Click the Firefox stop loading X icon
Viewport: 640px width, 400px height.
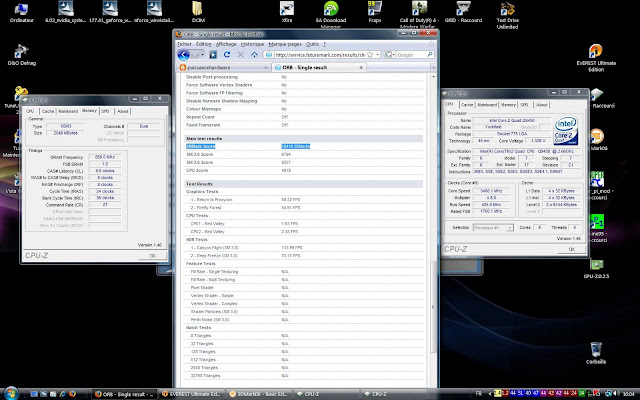pos(240,54)
